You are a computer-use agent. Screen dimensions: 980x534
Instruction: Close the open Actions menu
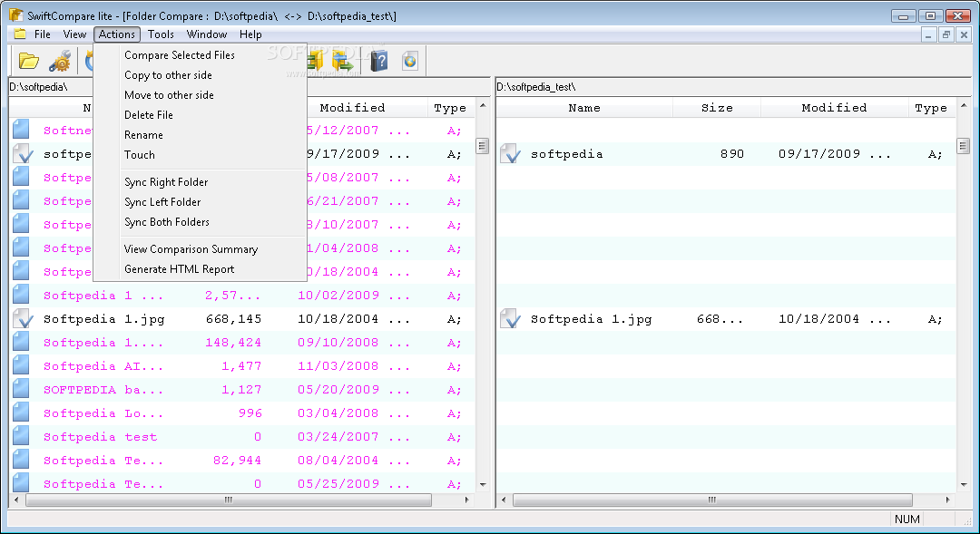click(x=117, y=34)
